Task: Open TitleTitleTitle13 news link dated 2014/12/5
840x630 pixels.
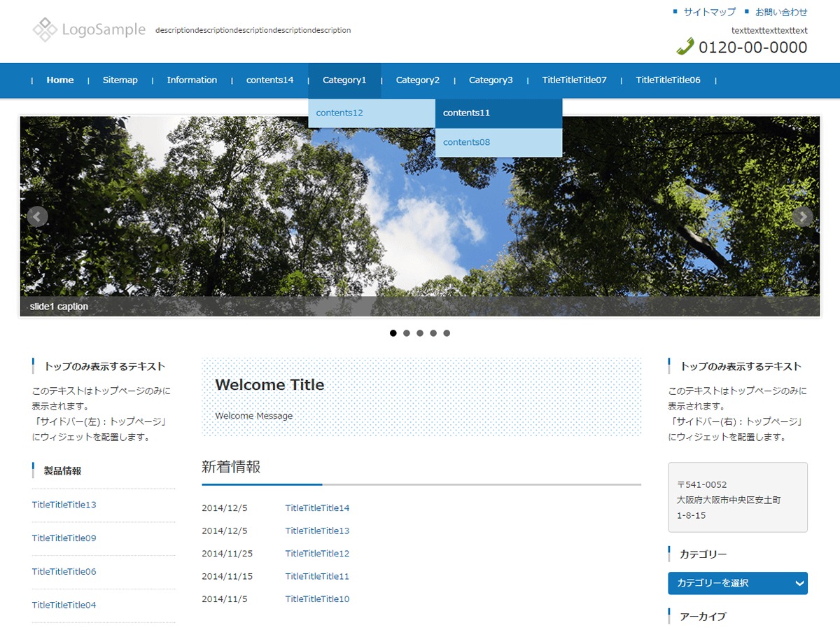Action: tap(317, 531)
